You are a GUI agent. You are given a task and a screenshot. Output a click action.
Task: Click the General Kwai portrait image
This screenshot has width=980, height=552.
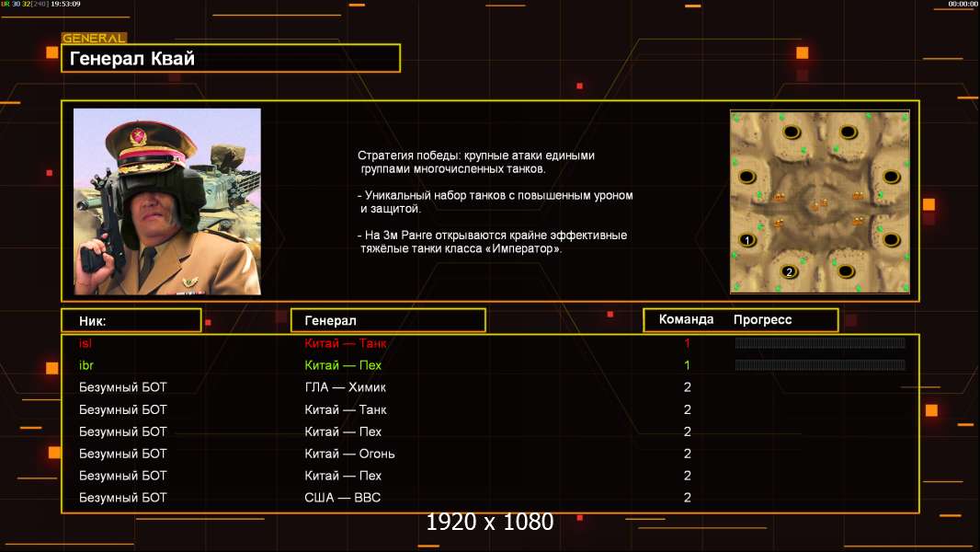point(167,201)
